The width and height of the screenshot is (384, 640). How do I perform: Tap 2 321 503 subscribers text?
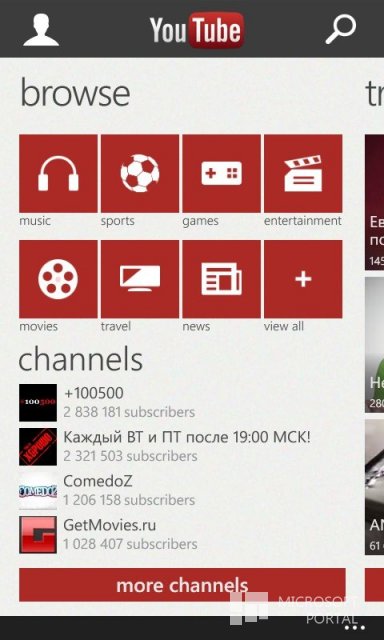131,456
